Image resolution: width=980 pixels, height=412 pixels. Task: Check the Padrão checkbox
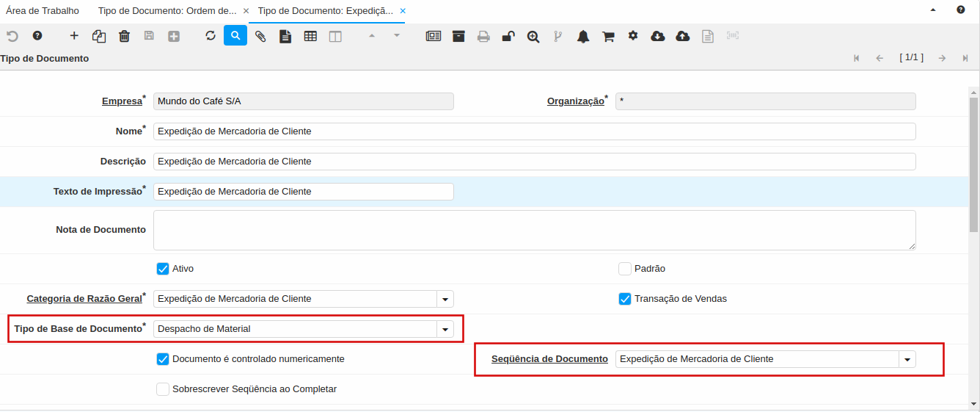coord(625,269)
